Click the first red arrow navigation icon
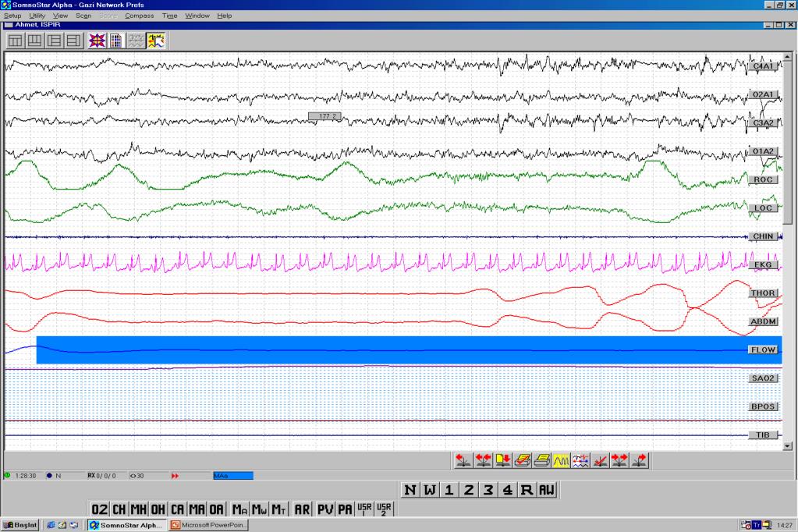The width and height of the screenshot is (798, 532). tap(463, 459)
